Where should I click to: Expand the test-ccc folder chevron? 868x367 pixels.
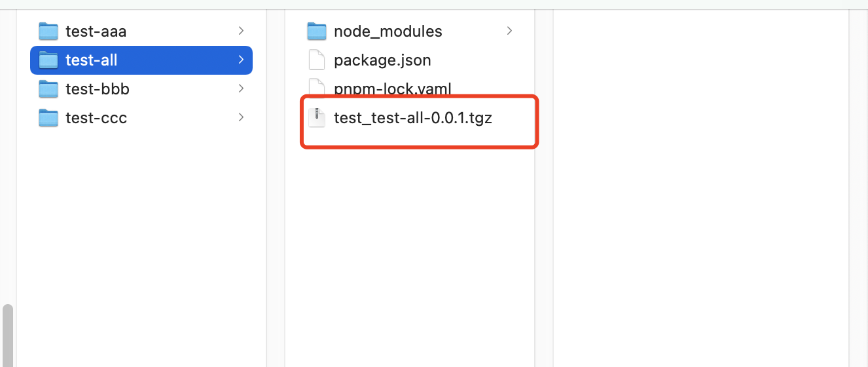(x=241, y=118)
